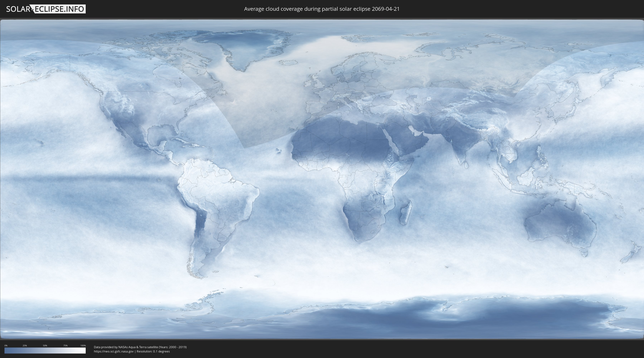
Task: Click the '100%' legend label
Action: tap(83, 345)
